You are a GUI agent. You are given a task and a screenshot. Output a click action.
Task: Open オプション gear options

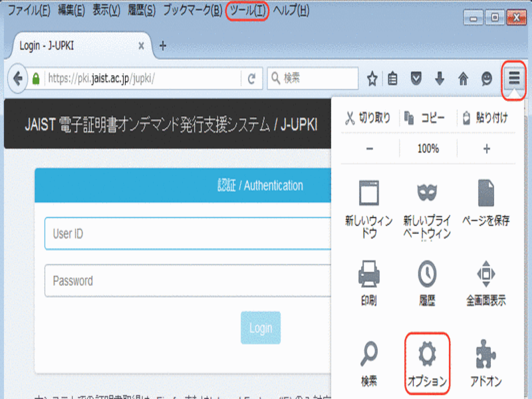click(427, 364)
